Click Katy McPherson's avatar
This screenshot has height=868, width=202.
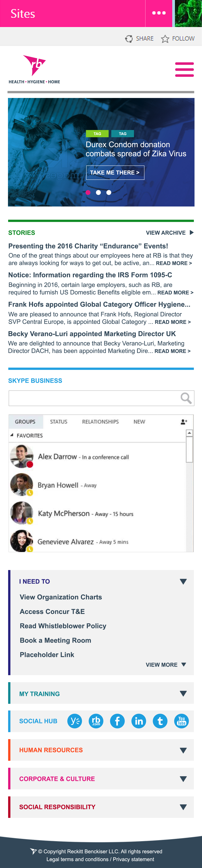pyautogui.click(x=21, y=513)
